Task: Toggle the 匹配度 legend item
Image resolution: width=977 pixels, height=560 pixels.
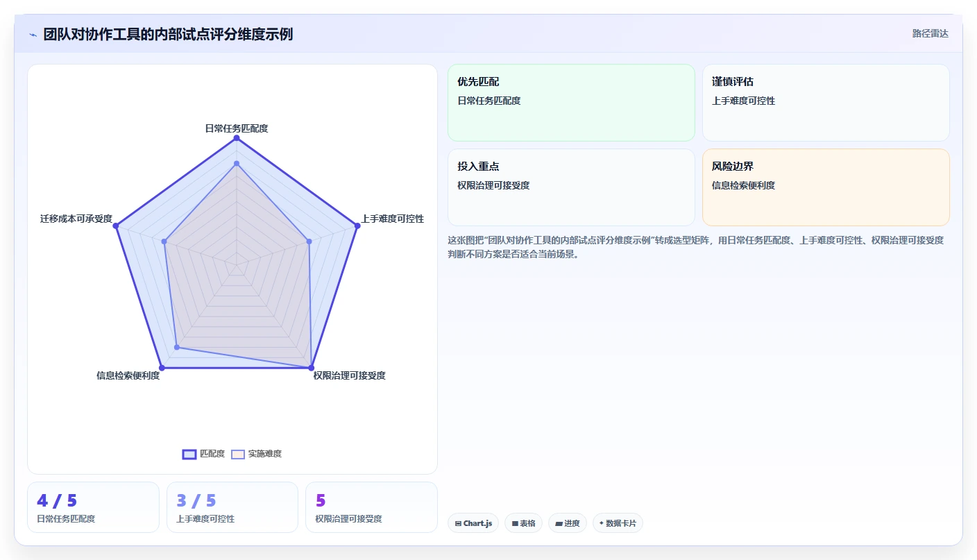Action: tap(204, 454)
